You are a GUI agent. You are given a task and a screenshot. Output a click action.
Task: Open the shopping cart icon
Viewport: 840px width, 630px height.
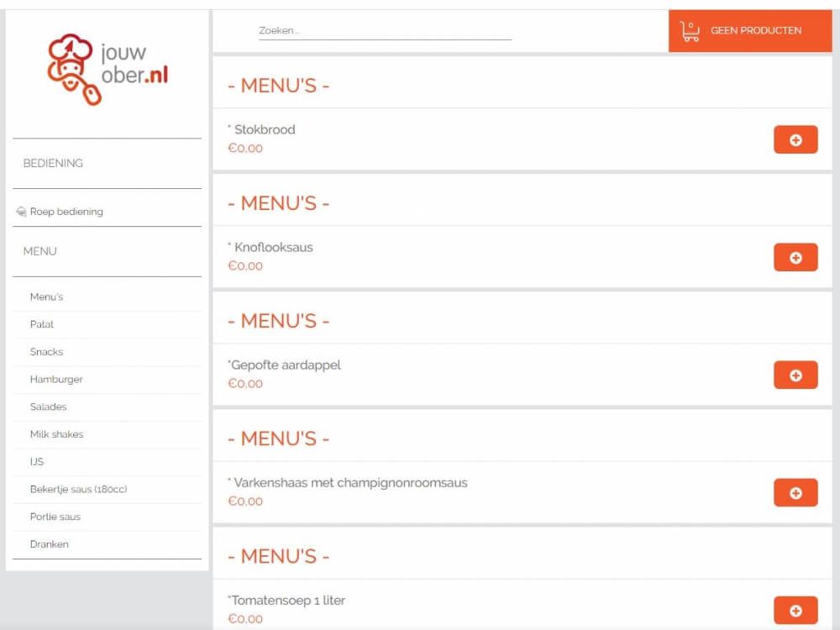[x=690, y=31]
